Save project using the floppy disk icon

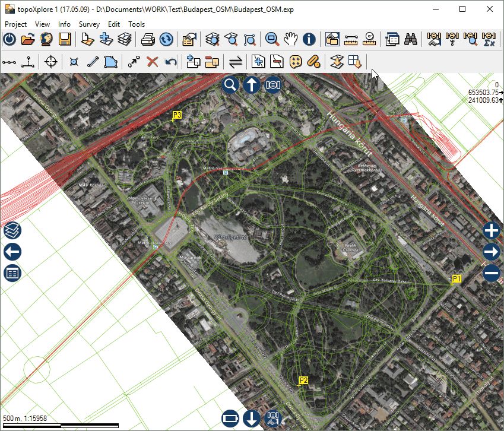(64, 40)
